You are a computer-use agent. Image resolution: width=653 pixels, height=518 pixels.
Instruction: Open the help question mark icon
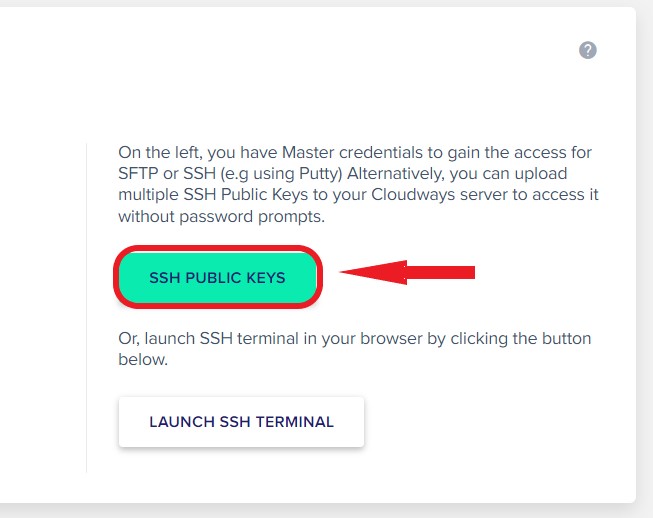pyautogui.click(x=588, y=50)
